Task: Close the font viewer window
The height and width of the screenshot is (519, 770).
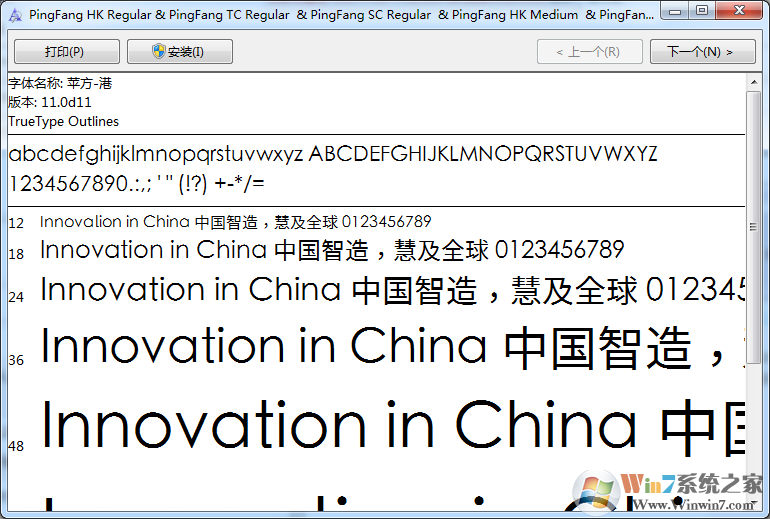Action: click(739, 10)
